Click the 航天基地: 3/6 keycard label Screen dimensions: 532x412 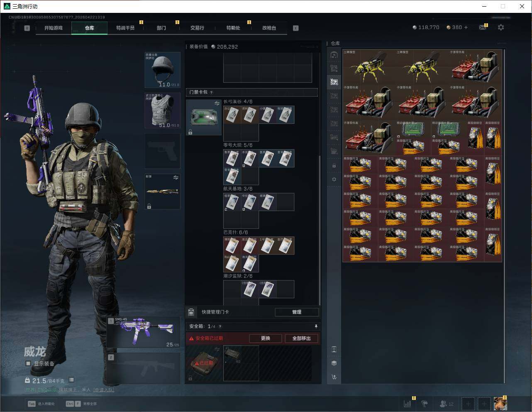pyautogui.click(x=238, y=189)
